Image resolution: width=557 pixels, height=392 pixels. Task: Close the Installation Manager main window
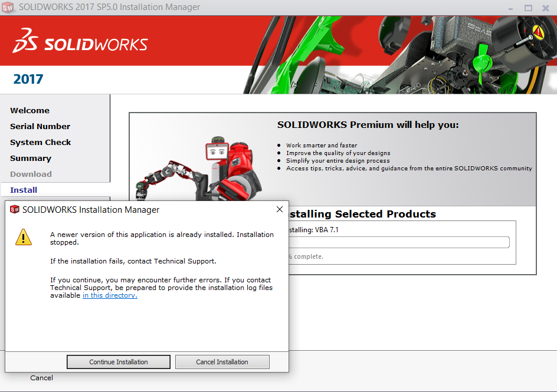(x=546, y=8)
